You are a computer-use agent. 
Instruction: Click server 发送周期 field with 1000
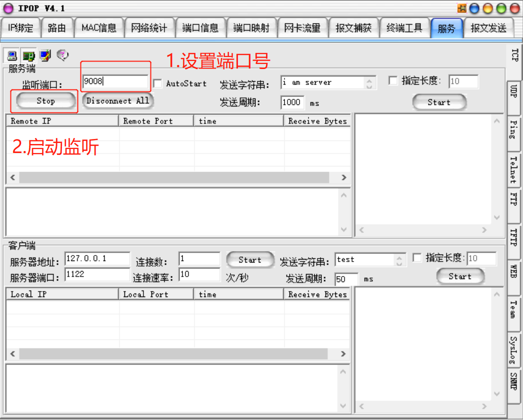click(292, 102)
